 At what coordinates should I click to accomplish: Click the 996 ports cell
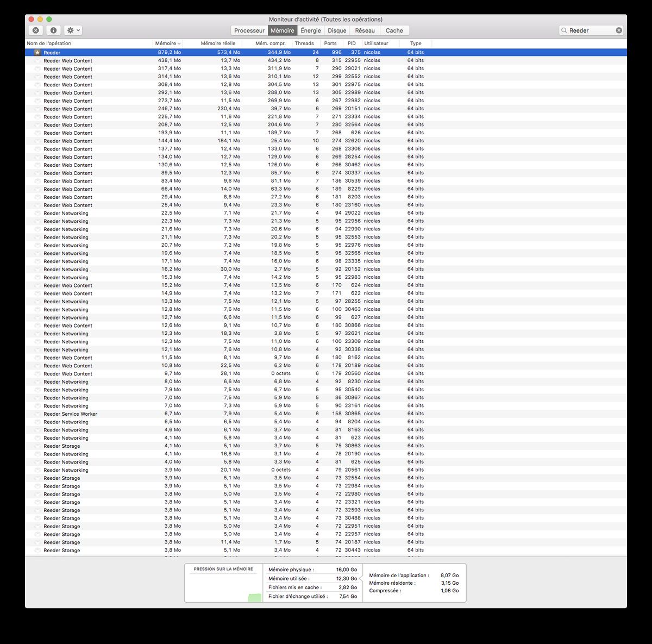coord(337,53)
